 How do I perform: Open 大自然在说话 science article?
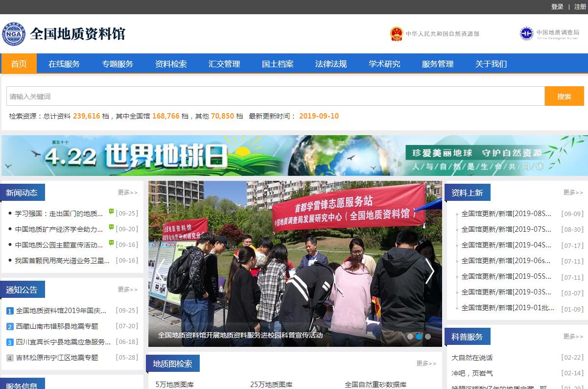tap(472, 358)
